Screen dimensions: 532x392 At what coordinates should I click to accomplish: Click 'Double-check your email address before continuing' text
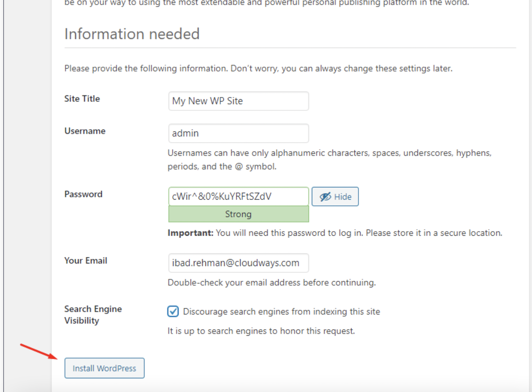(272, 283)
